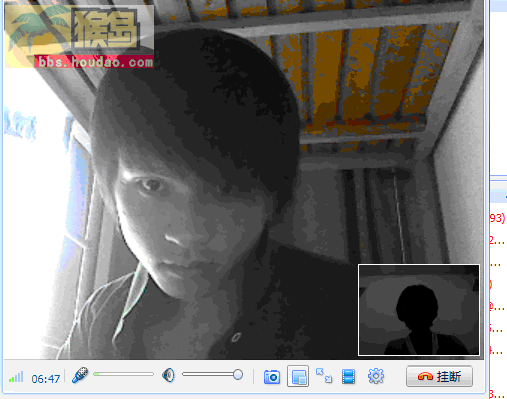This screenshot has width=507, height=399.
Task: Switch to full screen with the arrows icon
Action: [324, 376]
